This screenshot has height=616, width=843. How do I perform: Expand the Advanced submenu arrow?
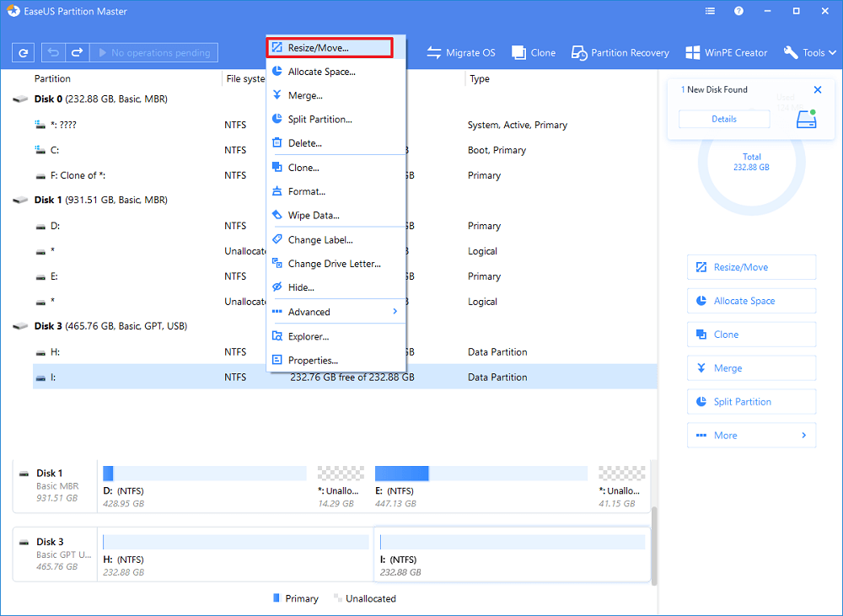pos(395,312)
